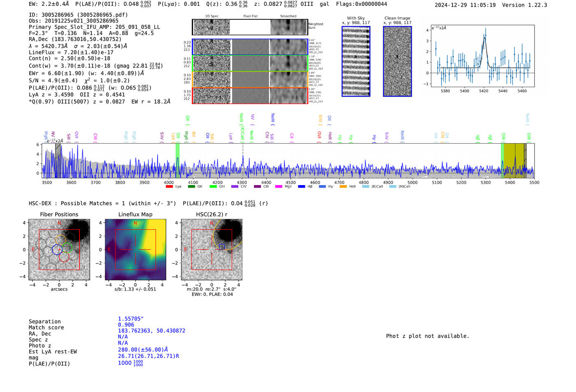Open the emission line fit plot

click(482, 56)
